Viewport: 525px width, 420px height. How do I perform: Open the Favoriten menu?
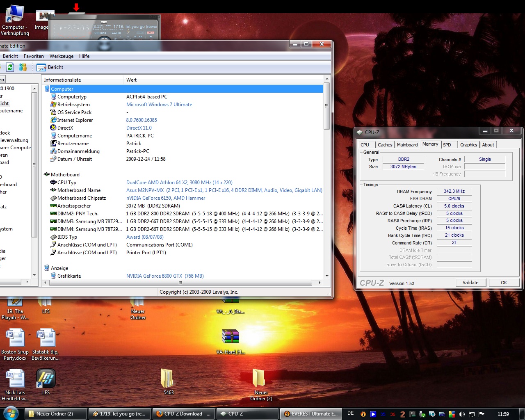pyautogui.click(x=34, y=56)
